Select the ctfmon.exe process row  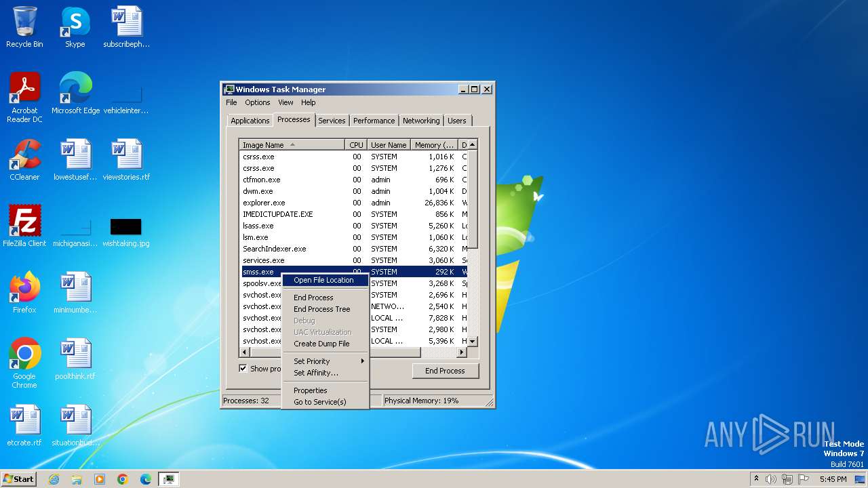point(353,180)
